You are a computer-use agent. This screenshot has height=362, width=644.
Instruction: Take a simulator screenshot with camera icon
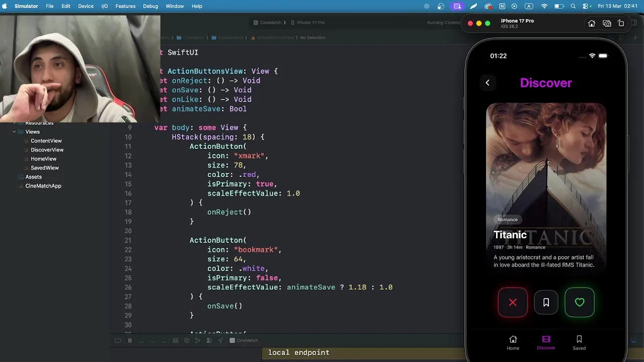click(607, 24)
